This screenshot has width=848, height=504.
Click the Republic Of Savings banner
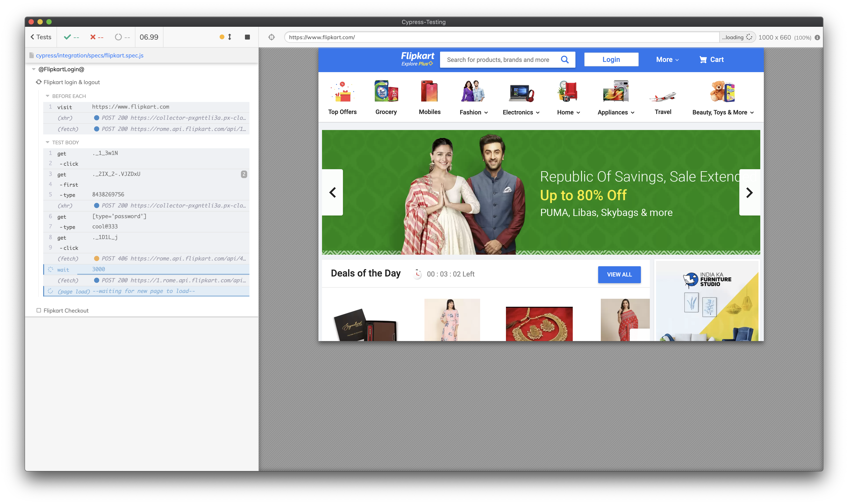541,192
